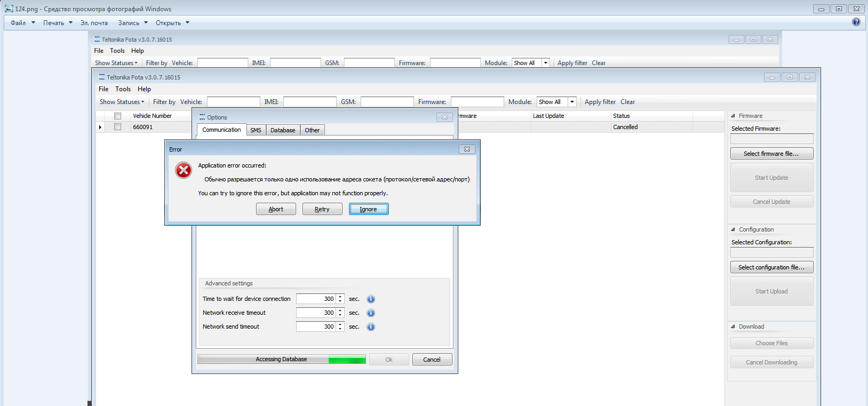868x406 pixels.
Task: Collapse the Configuration panel section
Action: [733, 229]
